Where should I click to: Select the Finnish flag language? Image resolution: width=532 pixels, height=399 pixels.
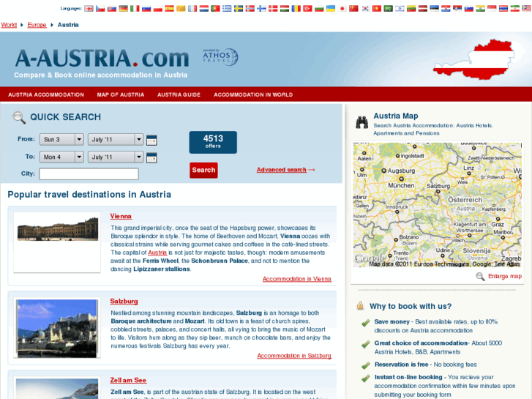[x=261, y=9]
